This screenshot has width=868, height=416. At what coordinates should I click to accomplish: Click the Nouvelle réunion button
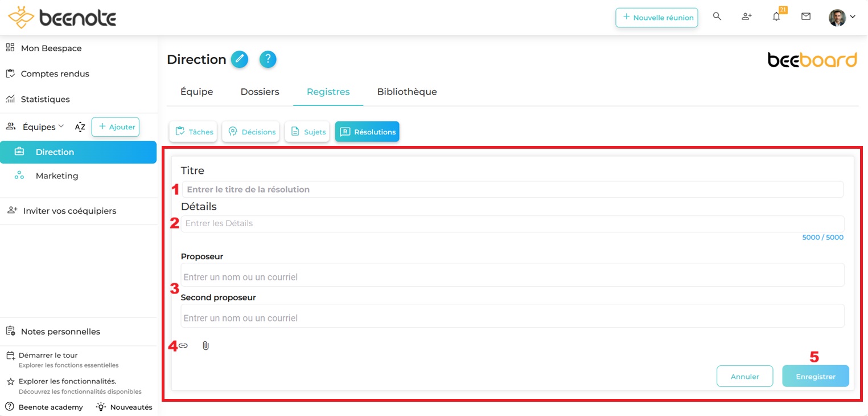(x=657, y=17)
